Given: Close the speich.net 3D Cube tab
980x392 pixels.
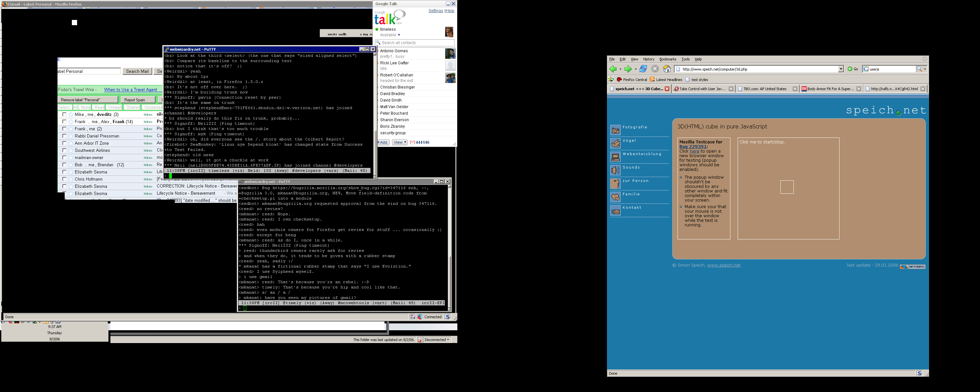Looking at the screenshot, I should click(x=667, y=89).
